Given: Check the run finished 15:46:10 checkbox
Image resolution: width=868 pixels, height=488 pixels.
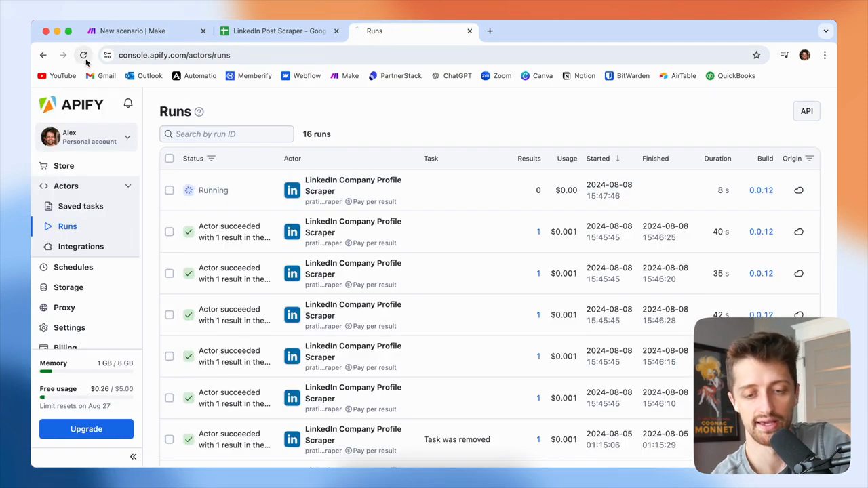Looking at the screenshot, I should (170, 398).
